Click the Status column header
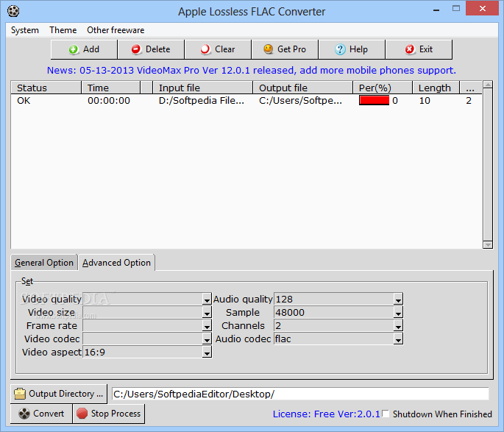 (x=46, y=88)
